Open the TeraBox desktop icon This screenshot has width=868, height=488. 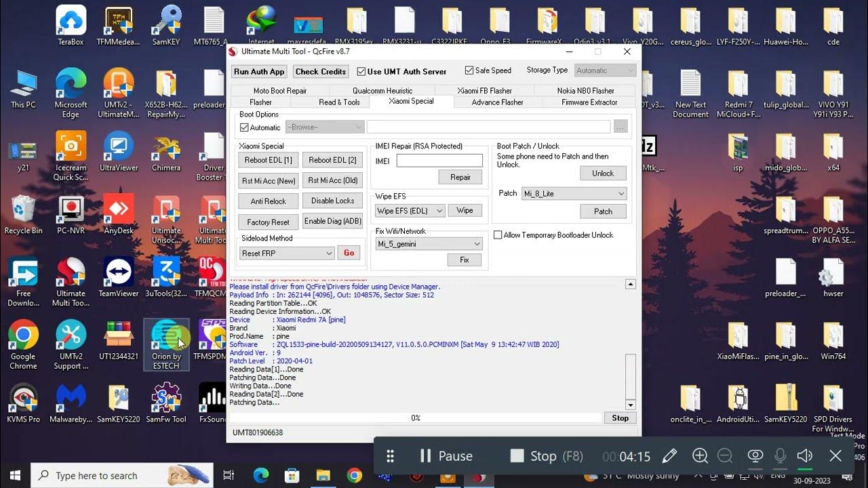[71, 26]
